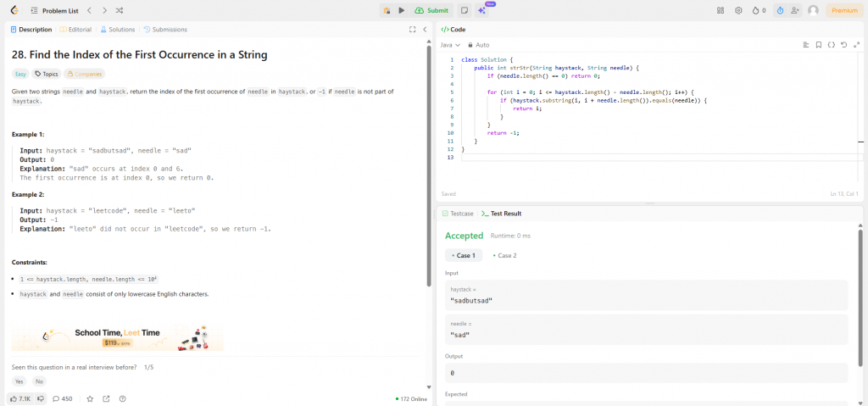
Task: Click the bookmark icon in code editor
Action: (818, 44)
